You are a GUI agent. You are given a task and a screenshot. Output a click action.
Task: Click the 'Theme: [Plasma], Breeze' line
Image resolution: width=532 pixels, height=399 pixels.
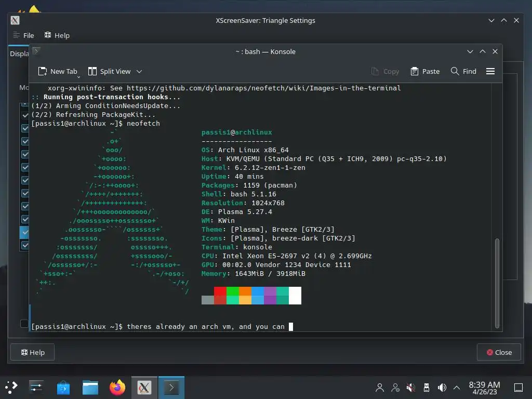coord(268,229)
